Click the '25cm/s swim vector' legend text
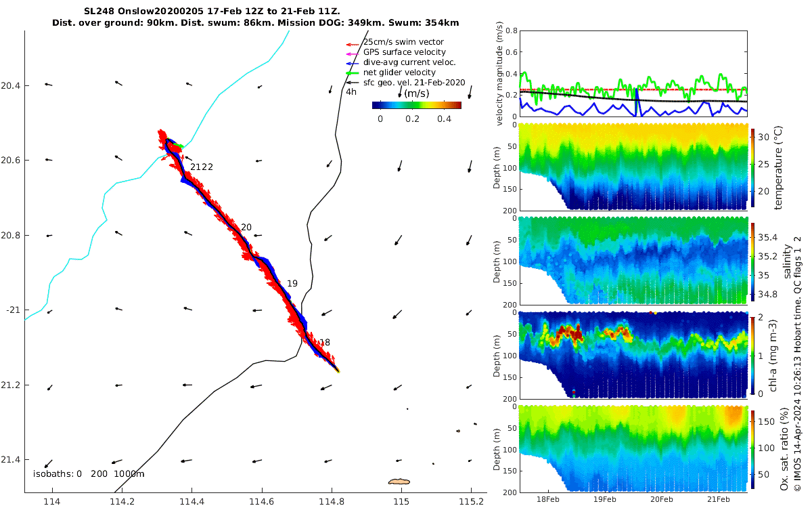Viewport: 812px width, 508px height. [x=403, y=42]
